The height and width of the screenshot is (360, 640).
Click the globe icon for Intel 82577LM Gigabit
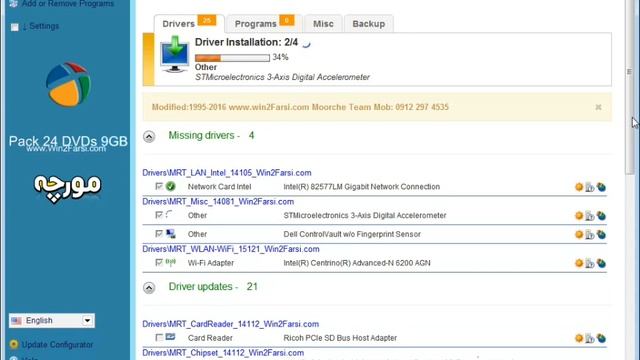(601, 187)
